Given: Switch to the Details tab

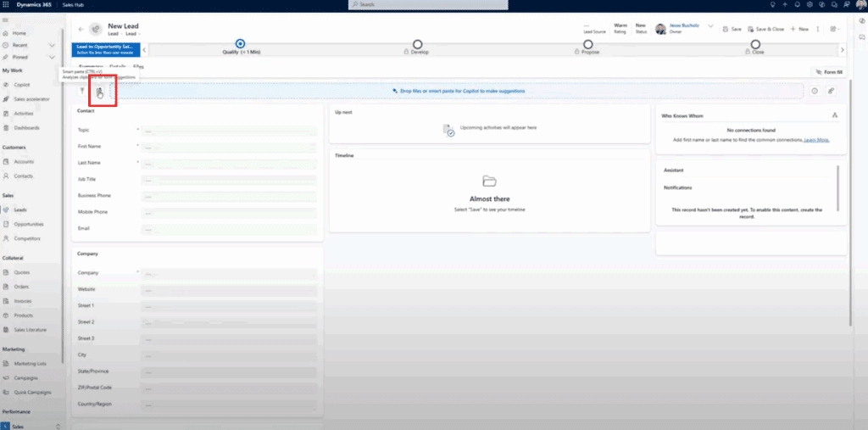Looking at the screenshot, I should tap(117, 67).
